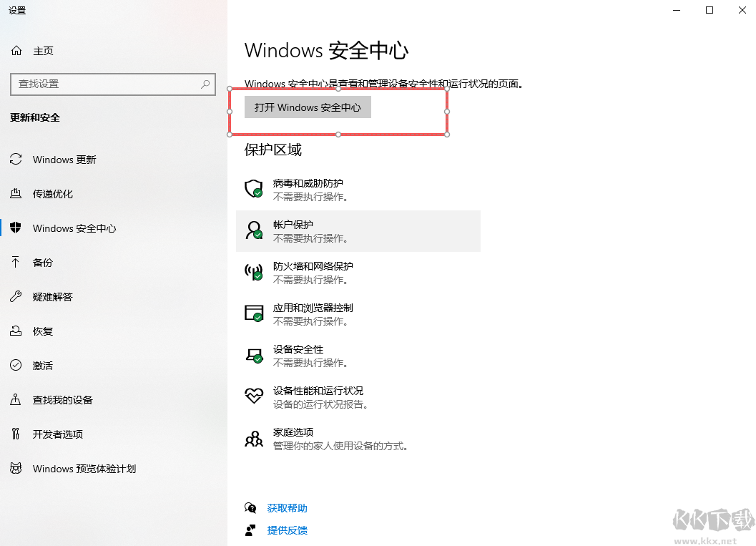This screenshot has width=756, height=546.
Task: Click the 应用和浏览器控制 window icon
Action: pyautogui.click(x=254, y=313)
